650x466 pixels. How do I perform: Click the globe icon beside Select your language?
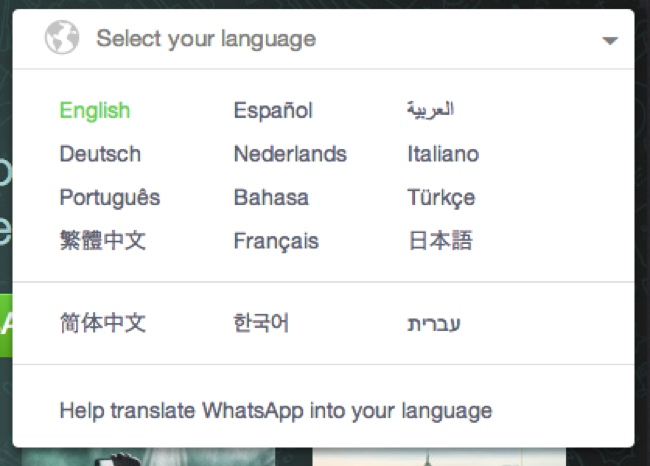point(62,37)
